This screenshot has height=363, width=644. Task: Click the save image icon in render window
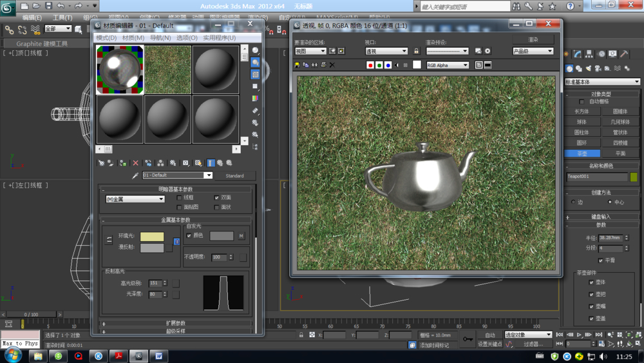tap(297, 65)
